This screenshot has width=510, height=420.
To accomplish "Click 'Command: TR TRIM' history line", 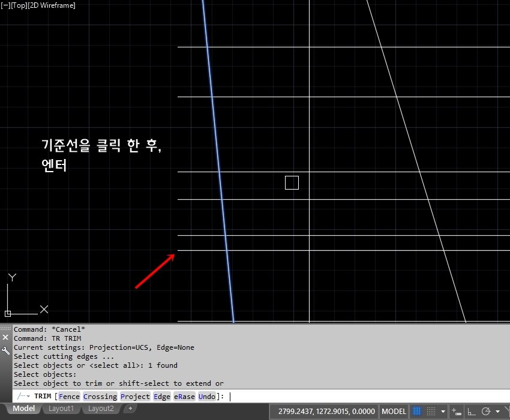I will [x=47, y=338].
